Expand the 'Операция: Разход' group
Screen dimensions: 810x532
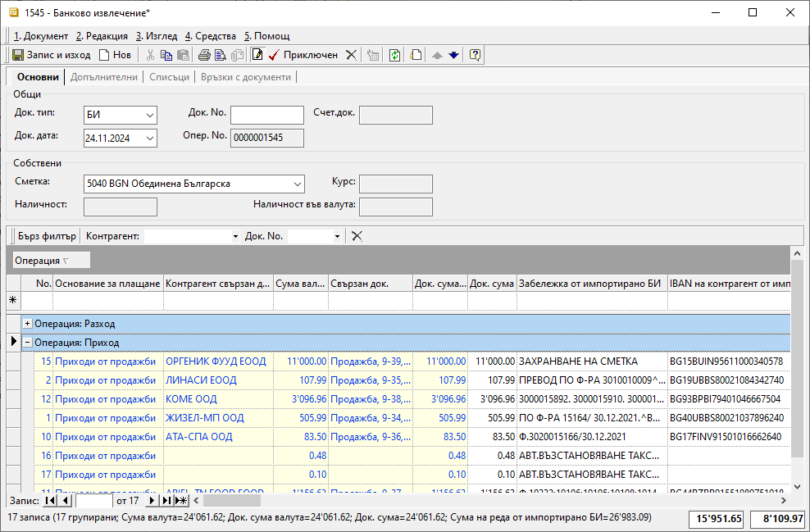pos(28,324)
